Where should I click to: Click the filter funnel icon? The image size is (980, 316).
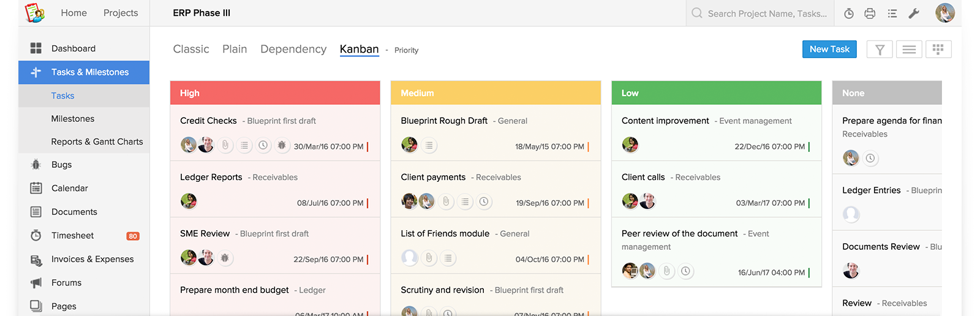click(x=880, y=50)
